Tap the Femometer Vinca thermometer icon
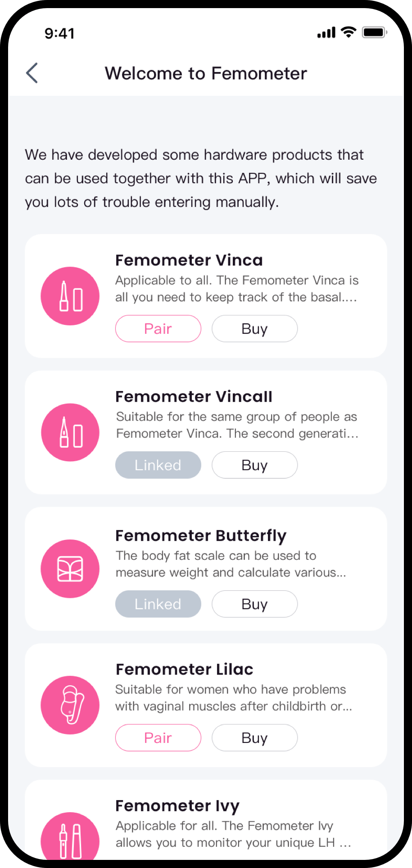Image resolution: width=412 pixels, height=868 pixels. point(70,296)
